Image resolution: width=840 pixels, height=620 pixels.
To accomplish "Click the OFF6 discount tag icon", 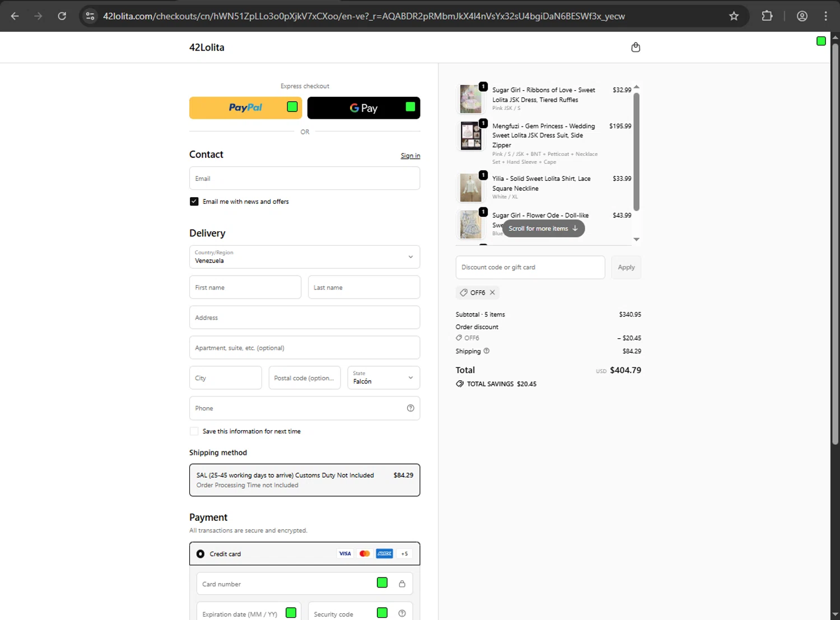I will (463, 292).
